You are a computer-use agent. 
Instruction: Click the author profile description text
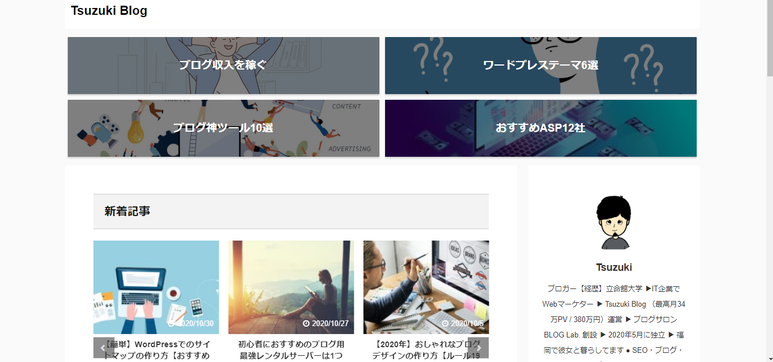pos(614,320)
